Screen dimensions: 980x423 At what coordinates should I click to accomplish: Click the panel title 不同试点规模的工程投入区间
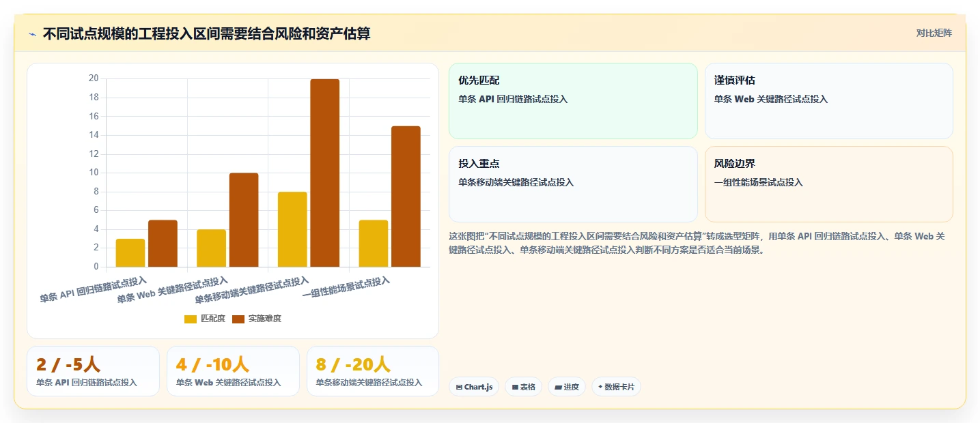coord(206,33)
